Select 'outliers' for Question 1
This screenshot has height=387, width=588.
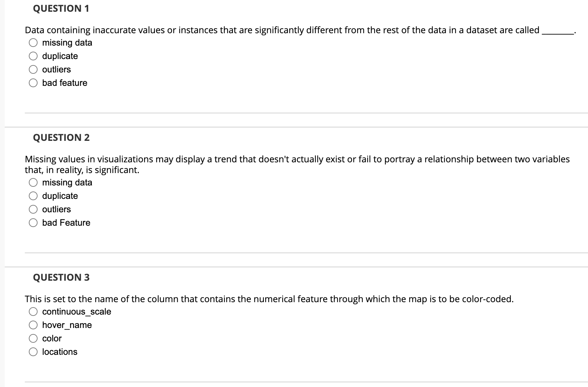tap(33, 69)
